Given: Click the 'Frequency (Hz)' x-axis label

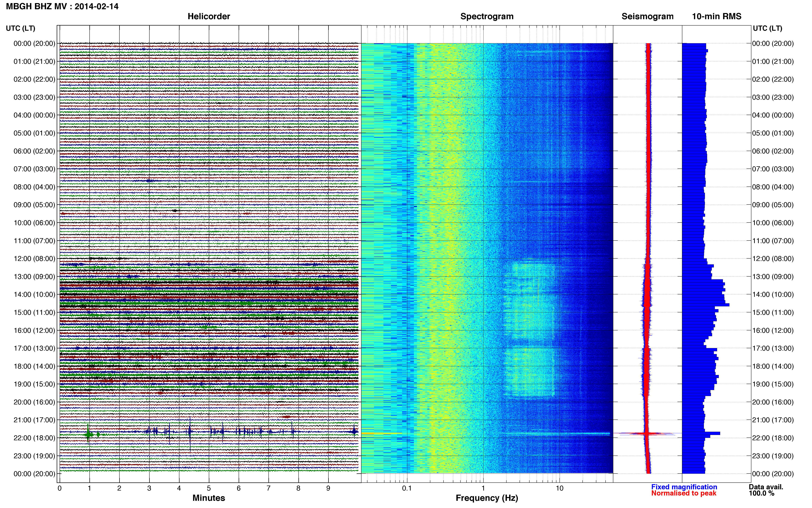Looking at the screenshot, I should 487,498.
